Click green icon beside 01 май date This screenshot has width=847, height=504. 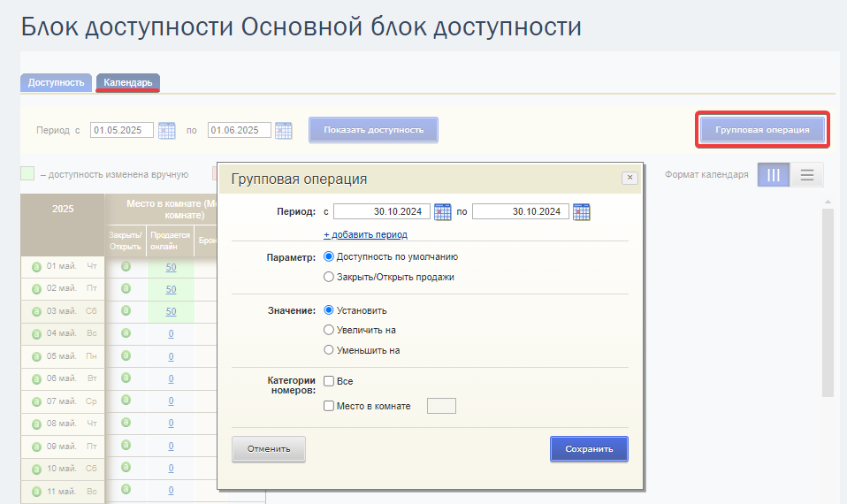click(x=36, y=267)
